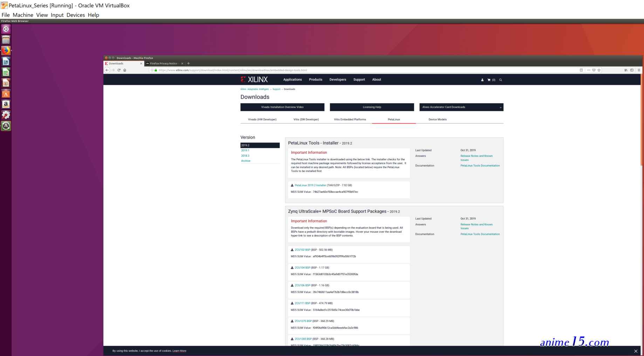Viewport: 644px width, 356px height.
Task: Click the Xilinx user account icon
Action: pyautogui.click(x=482, y=80)
